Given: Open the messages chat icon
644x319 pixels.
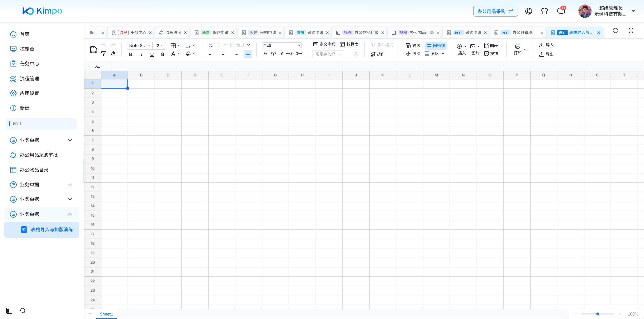Looking at the screenshot, I should coord(561,11).
